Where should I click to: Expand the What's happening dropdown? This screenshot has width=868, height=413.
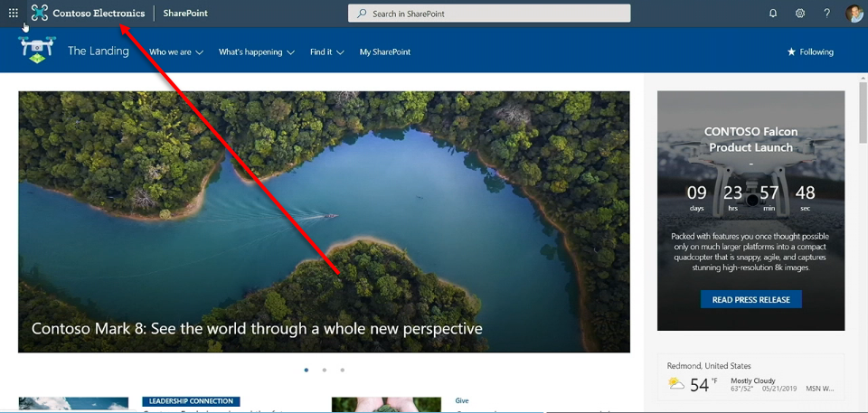click(x=257, y=52)
